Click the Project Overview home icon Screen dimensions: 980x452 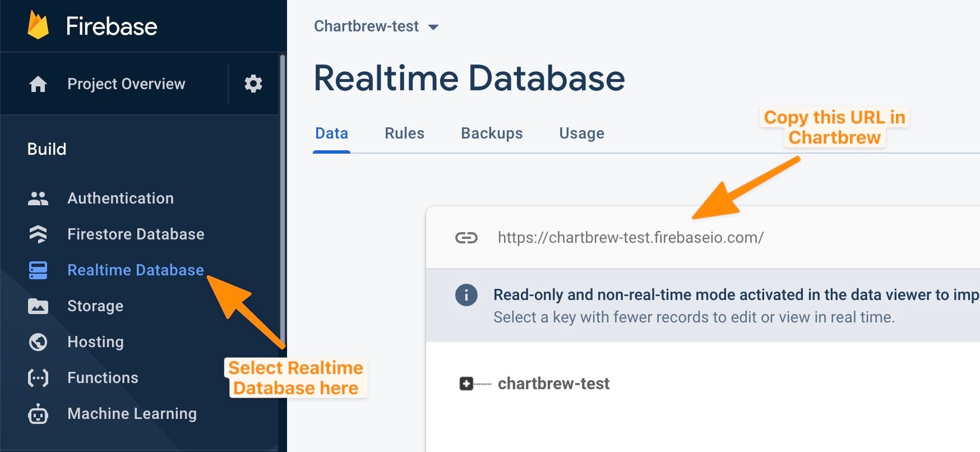point(38,84)
